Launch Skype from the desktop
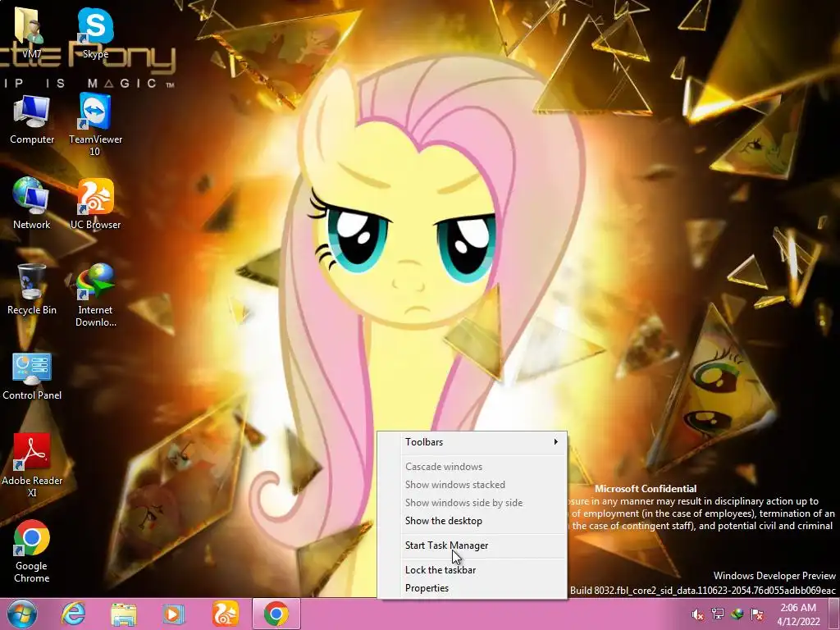This screenshot has height=630, width=840. click(x=95, y=33)
